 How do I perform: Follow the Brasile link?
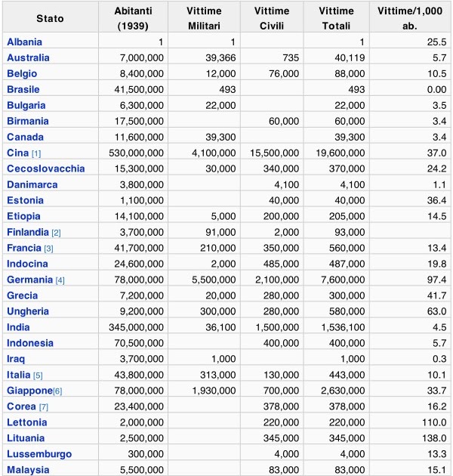[x=23, y=90]
